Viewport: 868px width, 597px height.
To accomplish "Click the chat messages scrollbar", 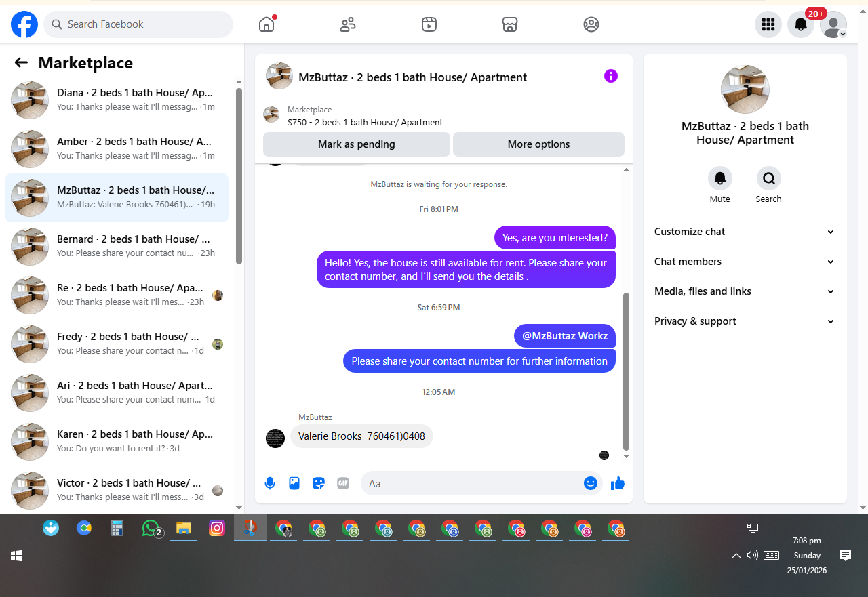I will pyautogui.click(x=626, y=371).
